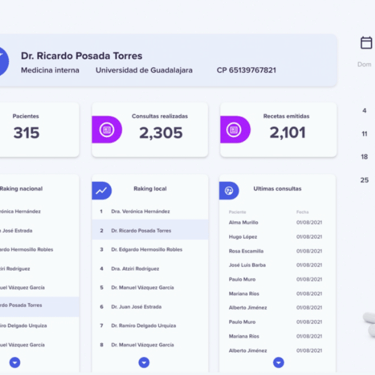Select calendar day 25
375x375 pixels.
(x=364, y=180)
